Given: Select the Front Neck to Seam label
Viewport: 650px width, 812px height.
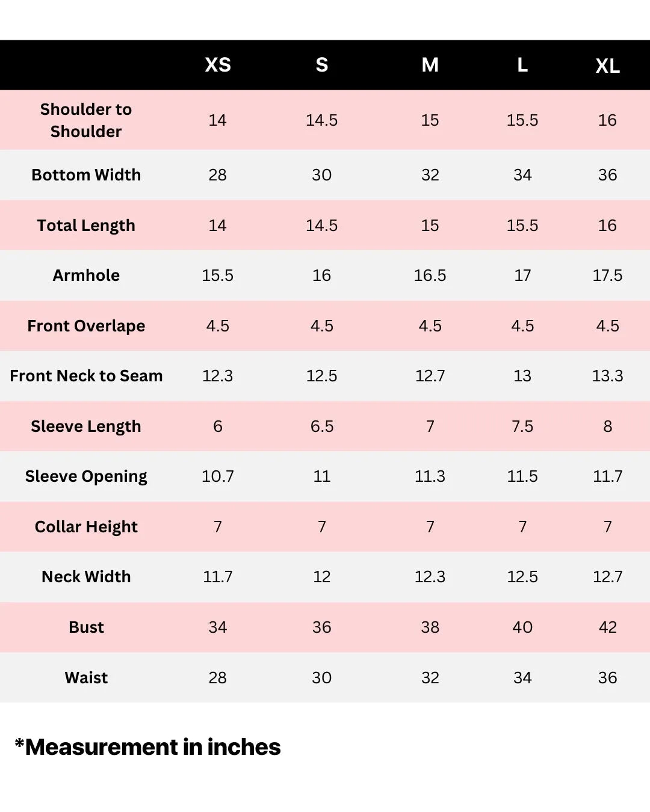Looking at the screenshot, I should [x=86, y=376].
